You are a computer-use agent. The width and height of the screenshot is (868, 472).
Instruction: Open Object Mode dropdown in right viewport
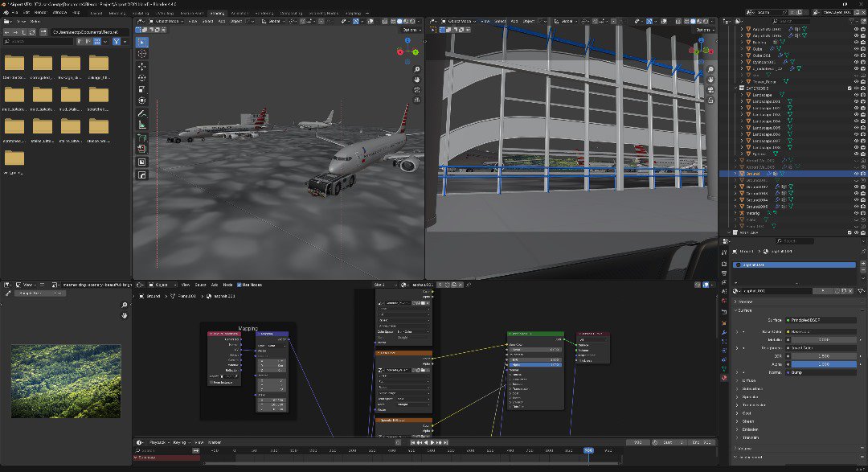[x=459, y=21]
